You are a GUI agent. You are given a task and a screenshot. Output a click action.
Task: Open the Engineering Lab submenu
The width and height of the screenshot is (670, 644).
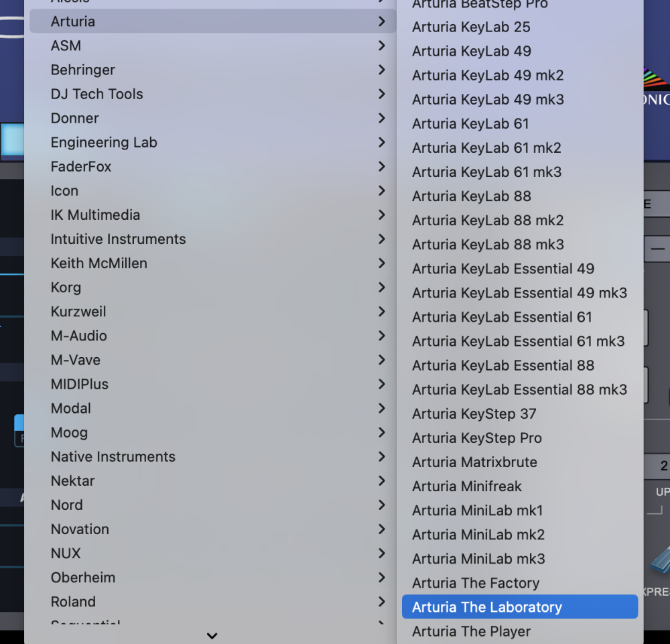pyautogui.click(x=212, y=142)
